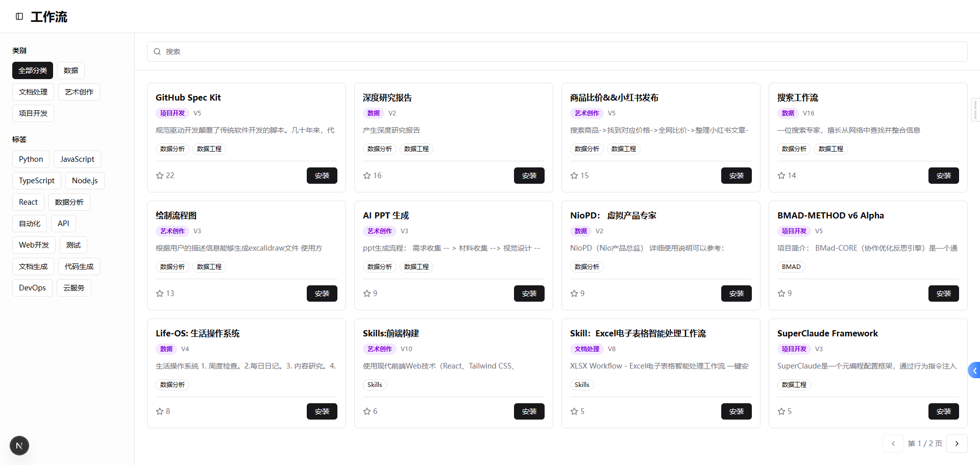This screenshot has width=980, height=465.
Task: Click the sidebar collapse icon top-left
Action: click(19, 16)
